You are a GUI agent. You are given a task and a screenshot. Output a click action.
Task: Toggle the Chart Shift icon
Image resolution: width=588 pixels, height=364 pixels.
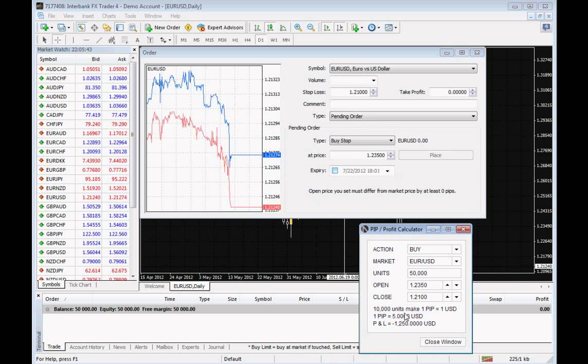tap(340, 27)
